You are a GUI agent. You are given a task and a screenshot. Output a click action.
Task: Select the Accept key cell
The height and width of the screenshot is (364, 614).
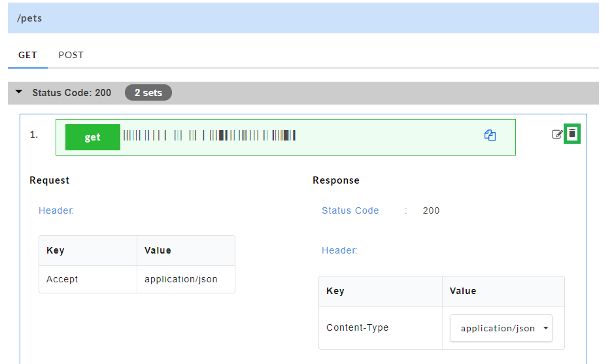tap(62, 279)
